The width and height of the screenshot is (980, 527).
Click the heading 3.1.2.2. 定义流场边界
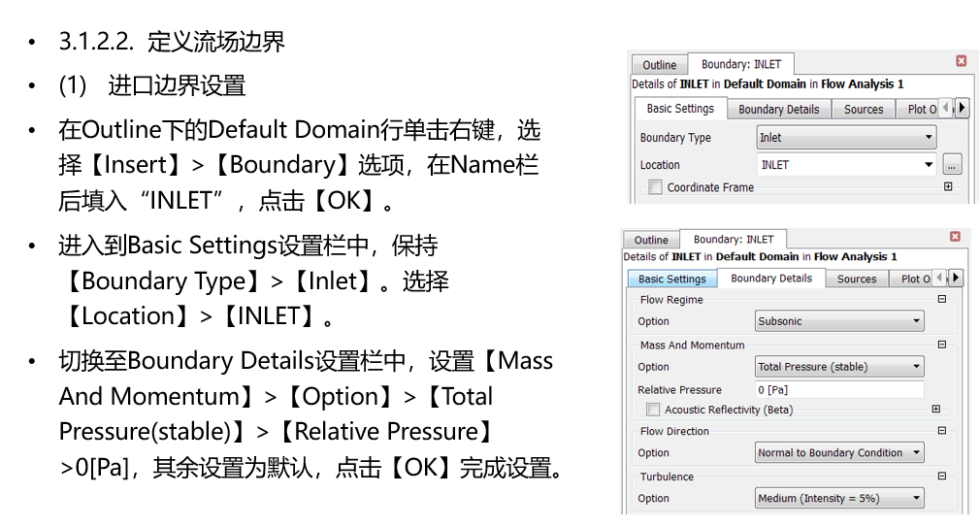pyautogui.click(x=172, y=42)
